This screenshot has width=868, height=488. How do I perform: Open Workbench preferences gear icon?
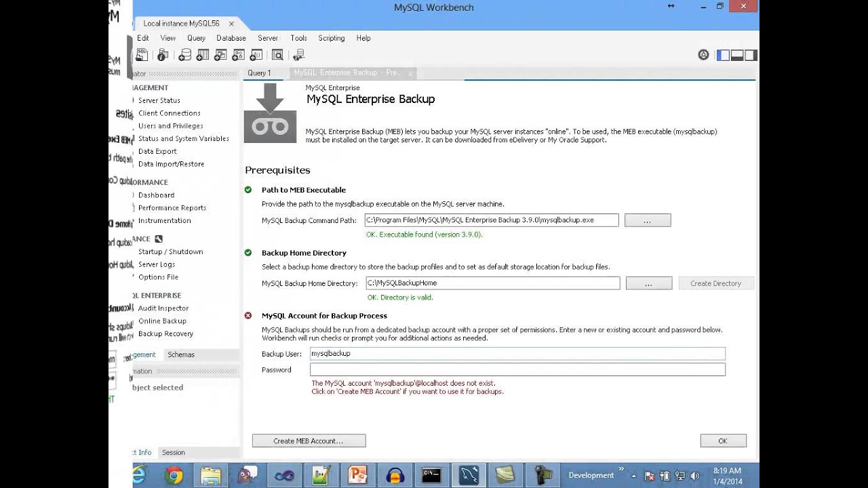pos(703,55)
